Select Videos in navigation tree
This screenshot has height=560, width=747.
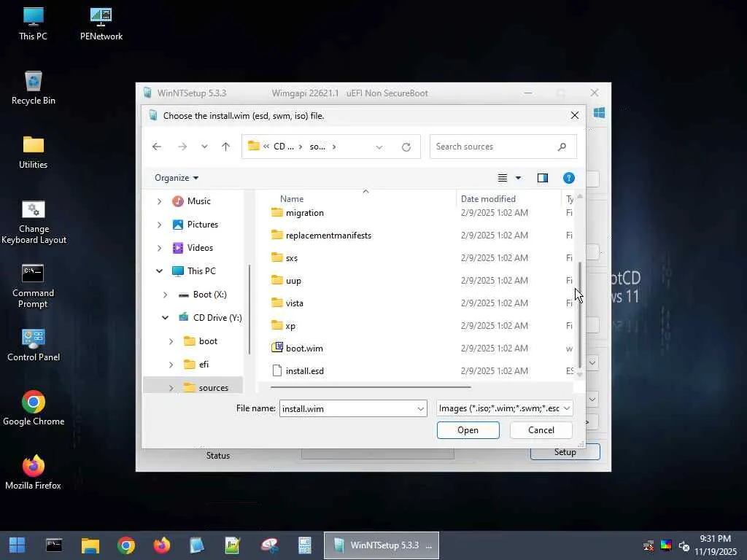tap(200, 248)
